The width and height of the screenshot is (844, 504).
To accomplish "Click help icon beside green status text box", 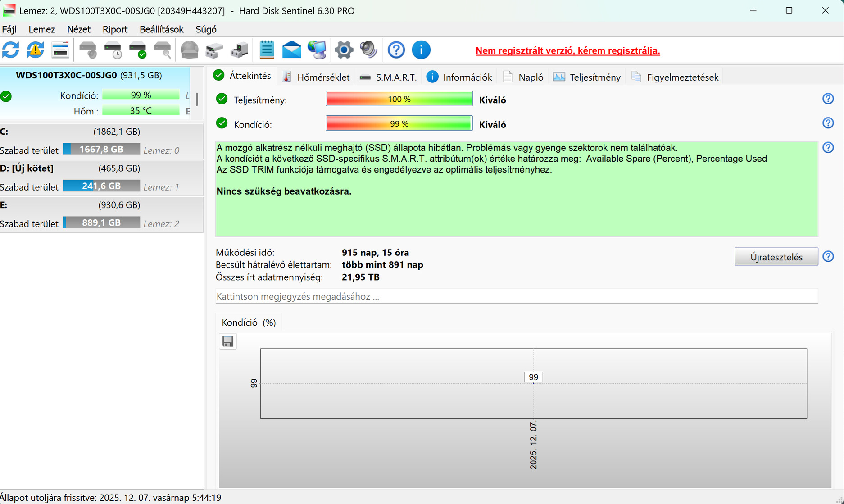I will click(x=828, y=147).
